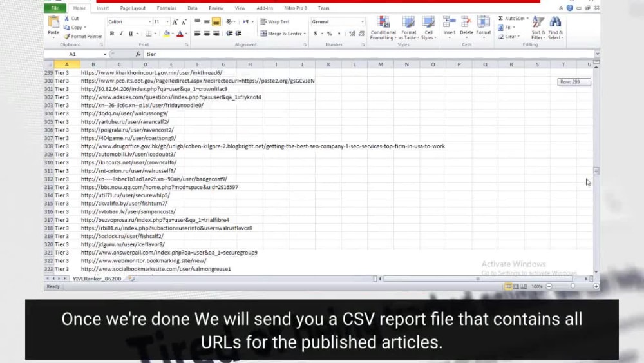
Task: Apply Bold formatting
Action: [111, 34]
